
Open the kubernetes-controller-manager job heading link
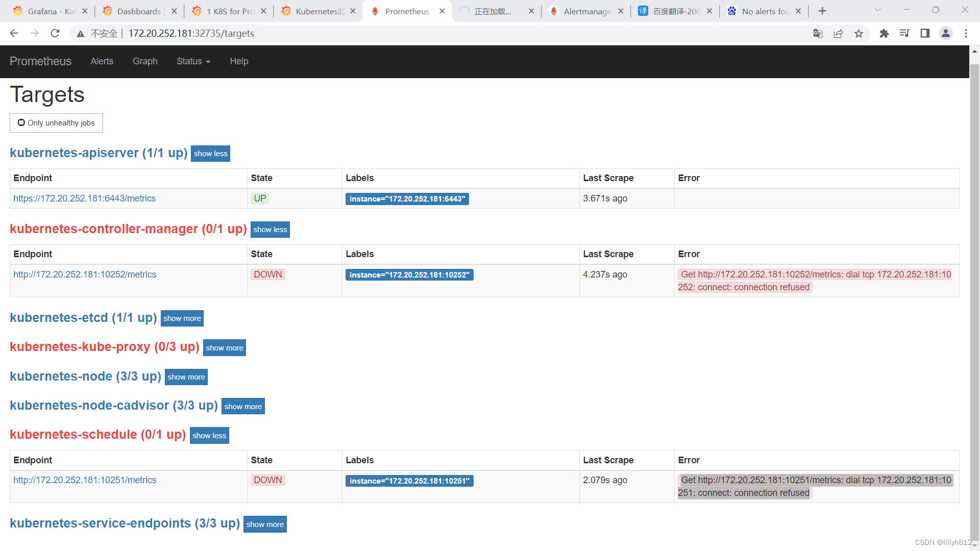(128, 229)
